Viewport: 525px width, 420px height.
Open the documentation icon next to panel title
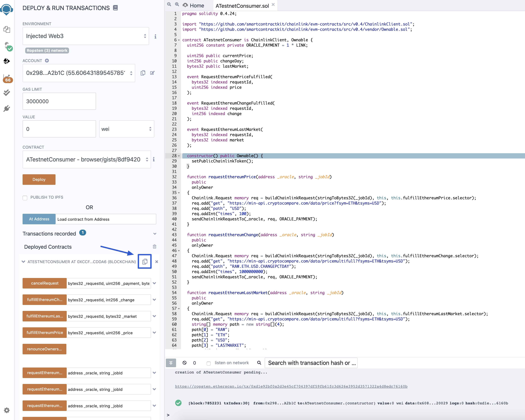tap(115, 8)
